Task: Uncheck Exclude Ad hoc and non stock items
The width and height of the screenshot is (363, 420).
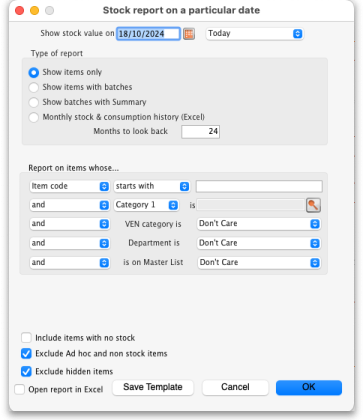Action: (x=26, y=353)
